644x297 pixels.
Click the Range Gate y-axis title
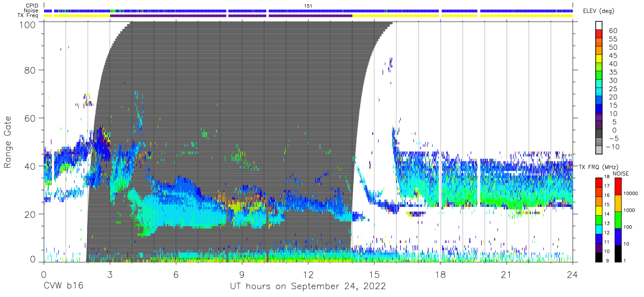[8, 141]
